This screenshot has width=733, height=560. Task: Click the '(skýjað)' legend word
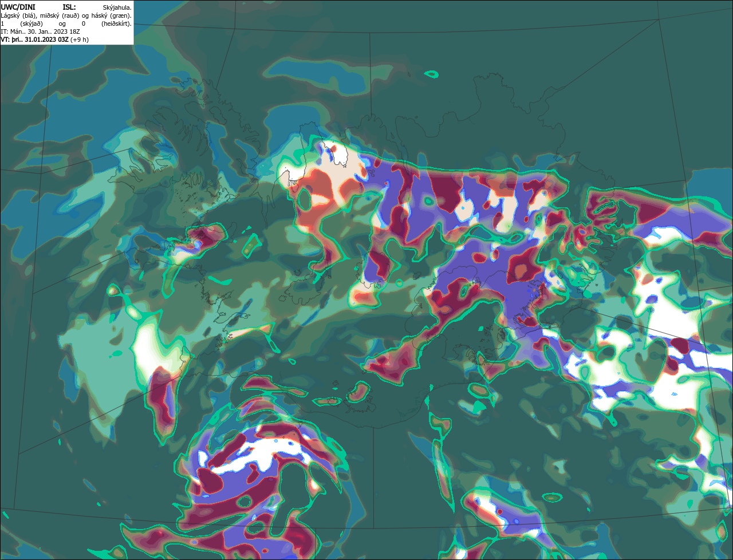tap(31, 23)
